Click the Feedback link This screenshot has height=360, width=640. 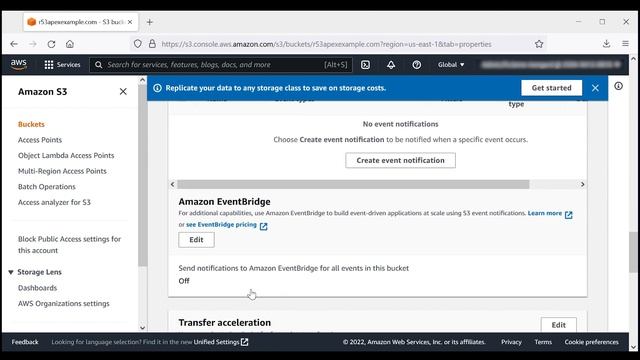25,342
